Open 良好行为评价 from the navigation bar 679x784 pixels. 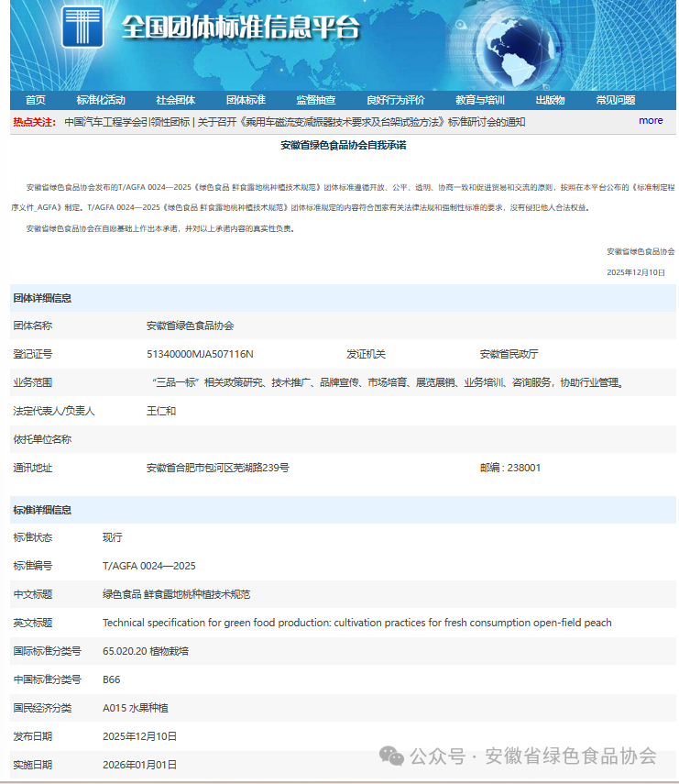coord(395,100)
